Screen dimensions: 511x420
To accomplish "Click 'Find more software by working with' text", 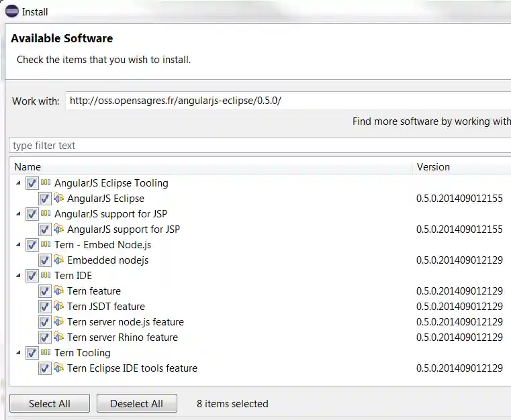I will (432, 121).
